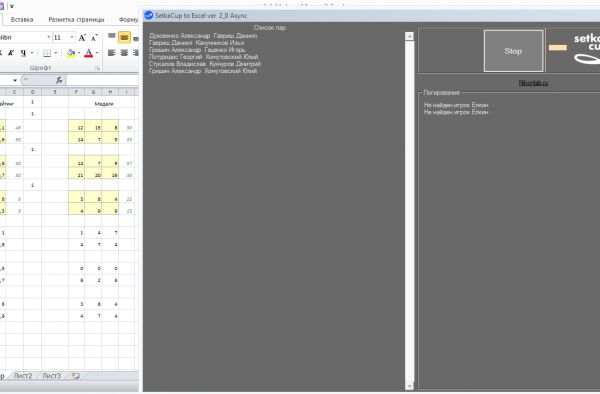Screen dimensions: 600x394
Task: Click the Increase Font Size icon
Action: click(x=82, y=37)
